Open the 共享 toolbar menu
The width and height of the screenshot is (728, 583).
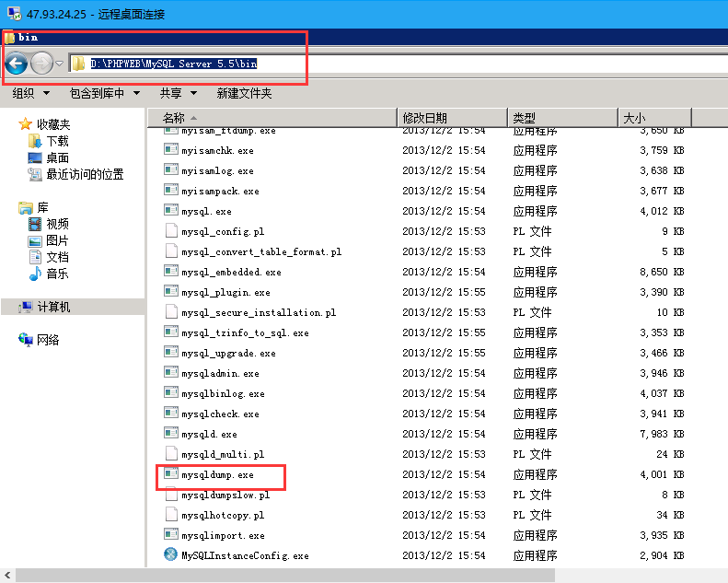(x=179, y=93)
